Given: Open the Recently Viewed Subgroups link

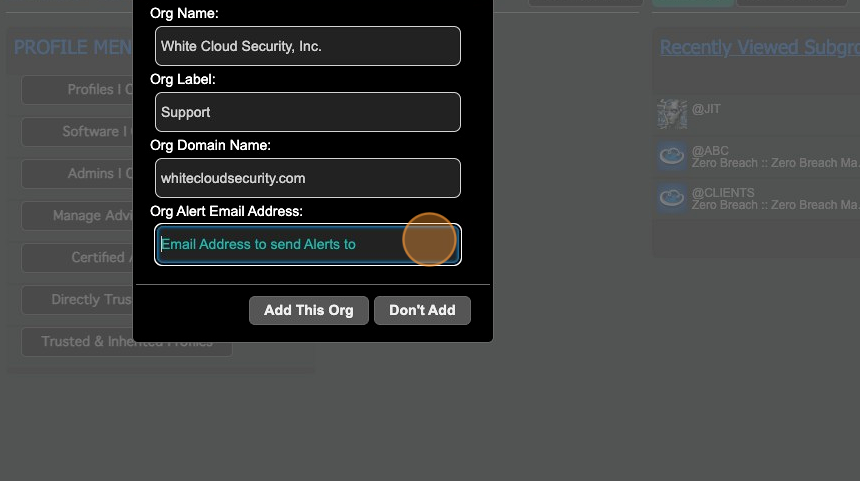Looking at the screenshot, I should (x=758, y=47).
